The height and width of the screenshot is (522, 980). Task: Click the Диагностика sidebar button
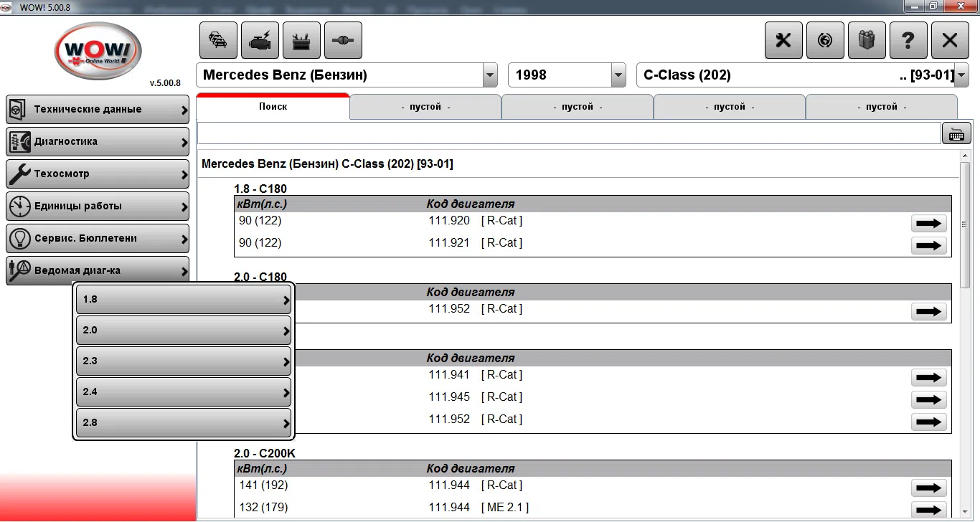coord(97,141)
